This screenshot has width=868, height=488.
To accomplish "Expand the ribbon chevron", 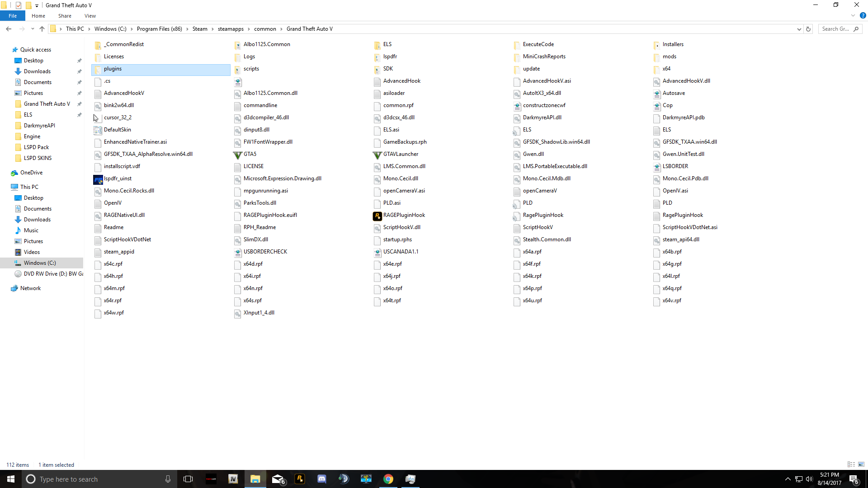I will click(x=853, y=16).
